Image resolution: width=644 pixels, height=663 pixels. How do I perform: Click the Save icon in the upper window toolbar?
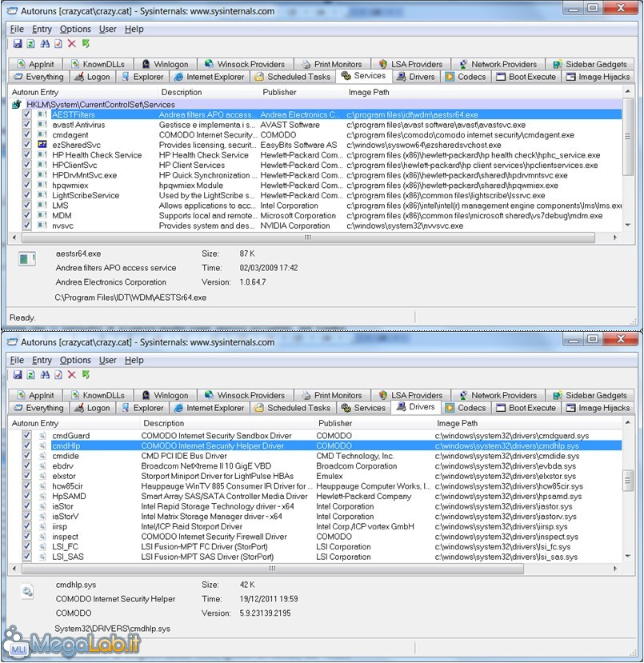click(x=17, y=44)
